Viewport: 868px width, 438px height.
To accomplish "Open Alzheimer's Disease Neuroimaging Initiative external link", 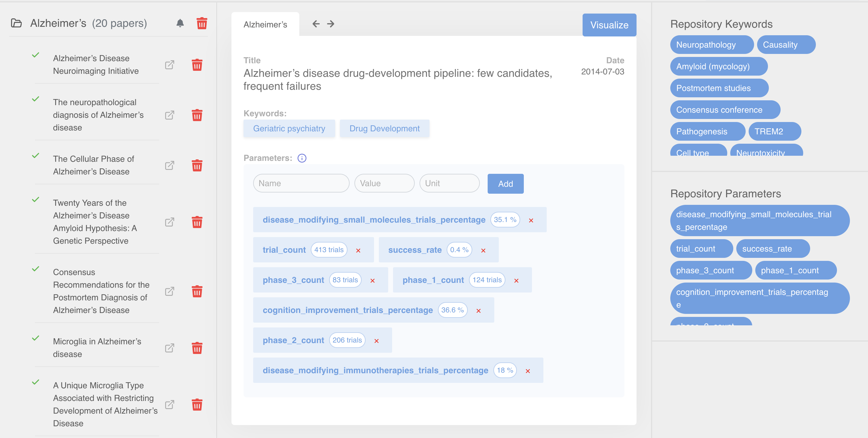I will pos(169,65).
